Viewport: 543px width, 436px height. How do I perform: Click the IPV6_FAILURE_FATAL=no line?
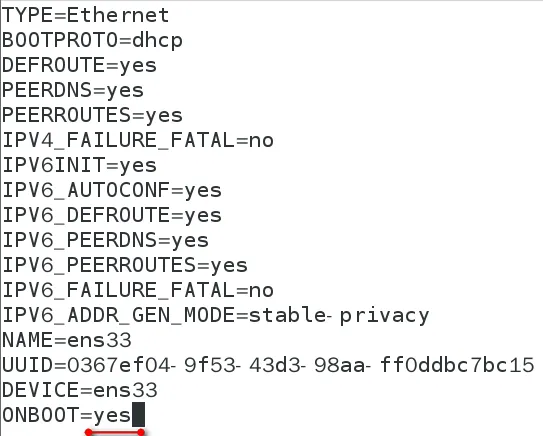(138, 290)
